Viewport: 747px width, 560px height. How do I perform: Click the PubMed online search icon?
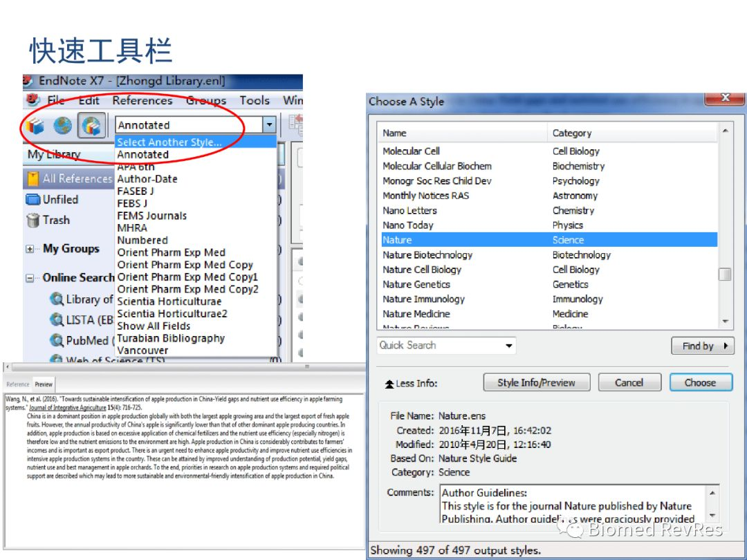57,340
